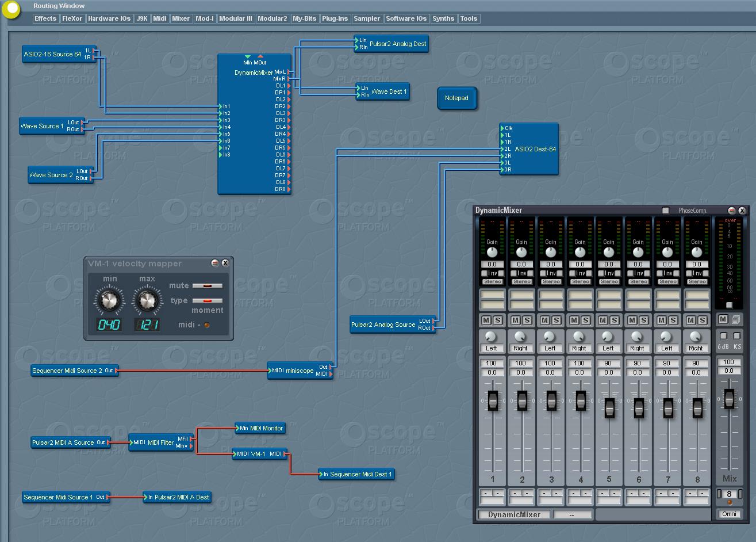Screen dimensions: 756x542
Task: Enable the KS switch
Action: pos(736,336)
